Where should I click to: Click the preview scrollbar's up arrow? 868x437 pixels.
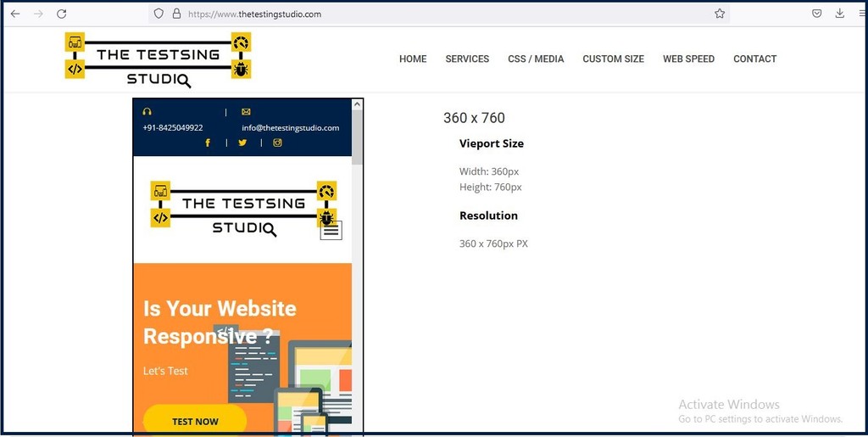pos(357,104)
